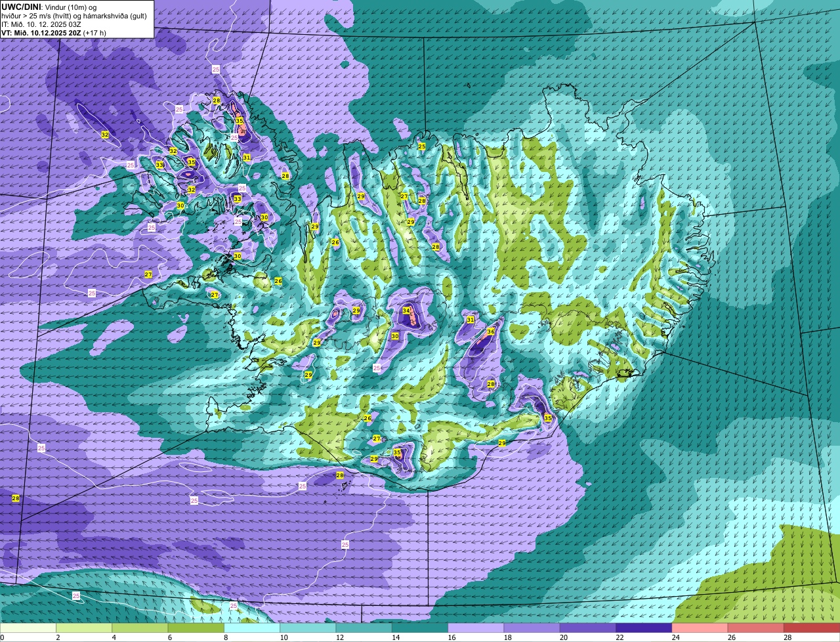Click the "IT: Mið. 10. 12. 2025 03Z" line

click(41, 24)
